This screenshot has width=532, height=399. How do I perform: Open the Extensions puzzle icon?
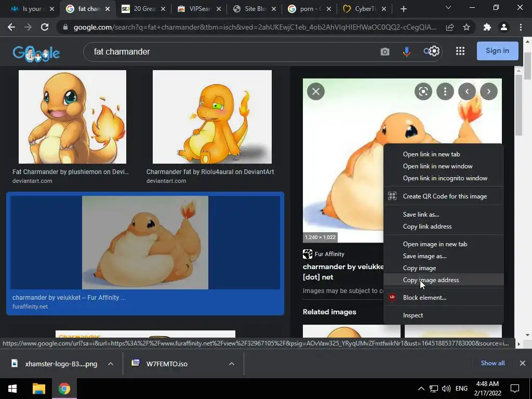487,27
